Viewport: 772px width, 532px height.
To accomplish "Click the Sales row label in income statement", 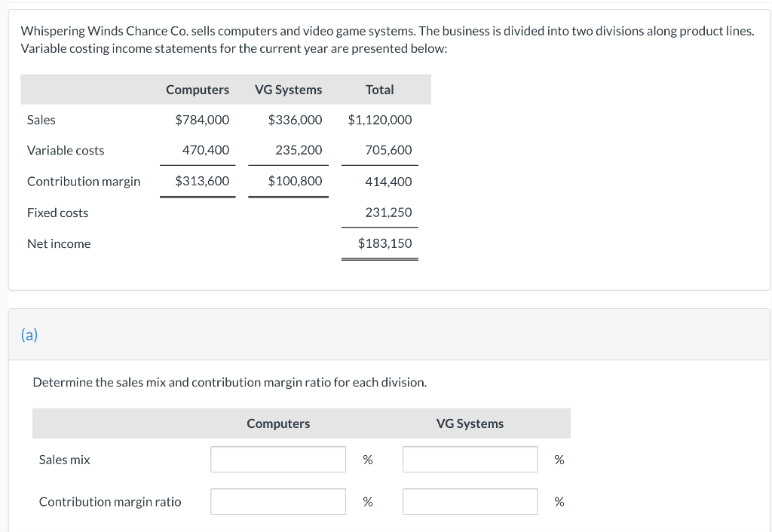I will (41, 120).
